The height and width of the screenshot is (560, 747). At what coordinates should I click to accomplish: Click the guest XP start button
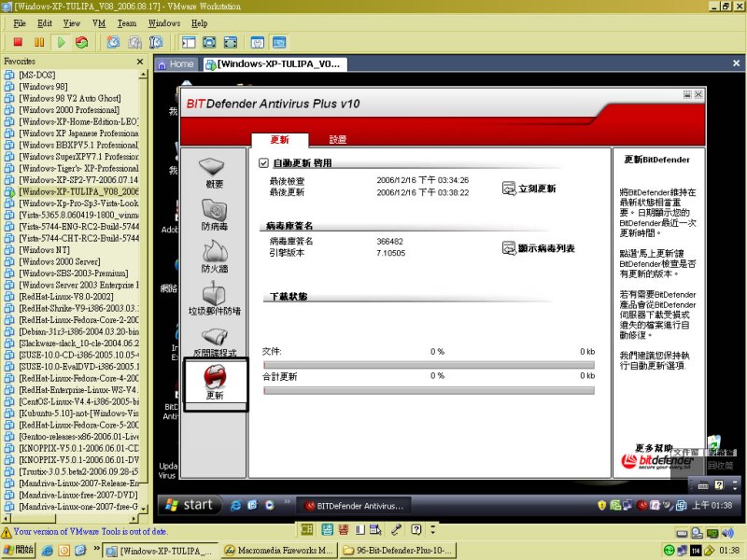point(190,505)
